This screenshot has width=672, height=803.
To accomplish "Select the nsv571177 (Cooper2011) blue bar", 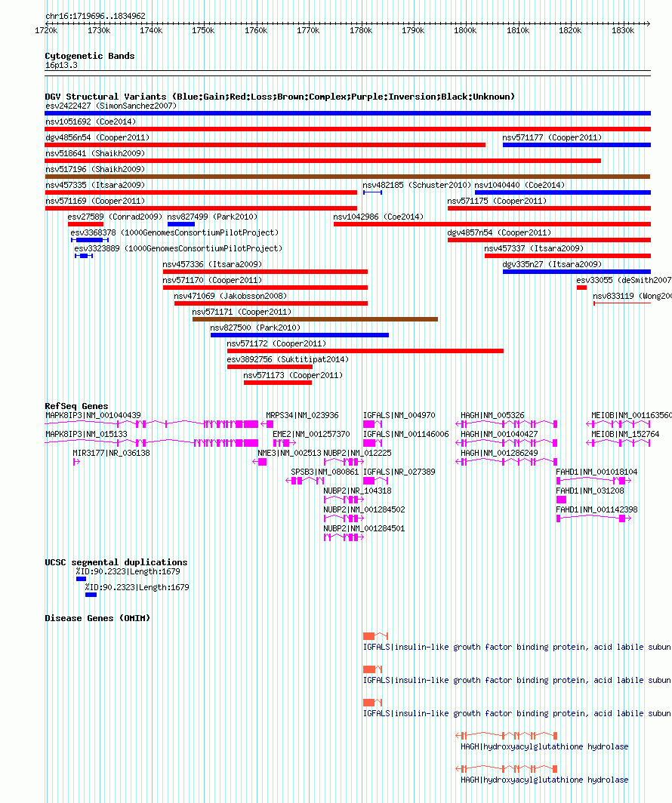I will pos(577,145).
